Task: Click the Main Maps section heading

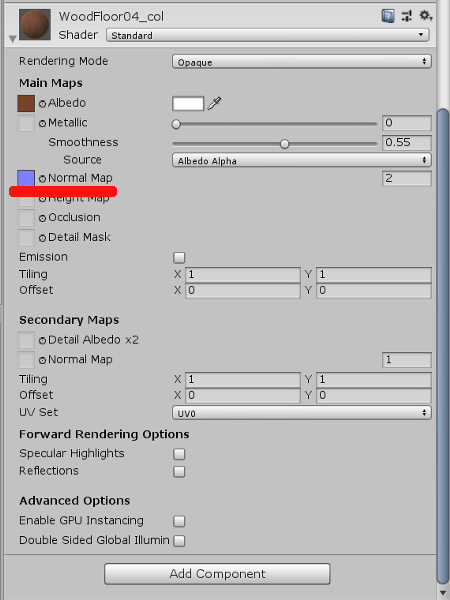Action: pos(51,83)
